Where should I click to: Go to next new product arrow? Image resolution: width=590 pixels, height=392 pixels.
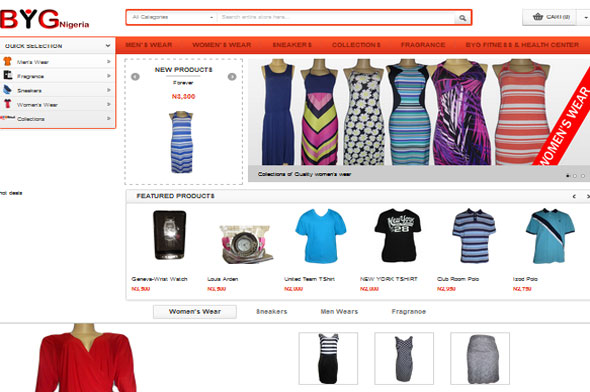pos(232,77)
